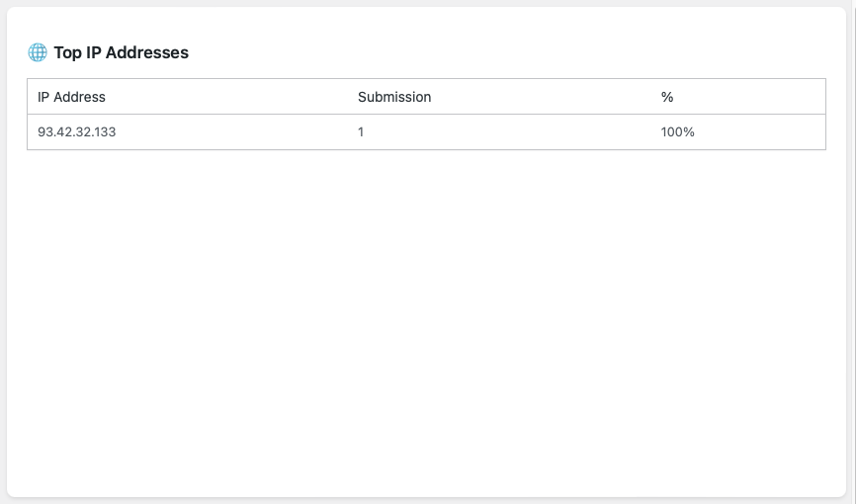Click the empty space right of the 100% value
The height and width of the screenshot is (504, 856).
(761, 132)
